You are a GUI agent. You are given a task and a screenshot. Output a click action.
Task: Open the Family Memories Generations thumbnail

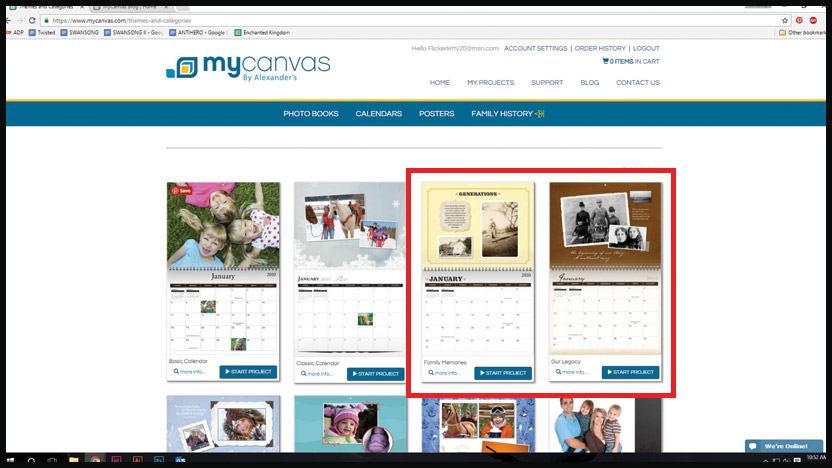coord(478,268)
